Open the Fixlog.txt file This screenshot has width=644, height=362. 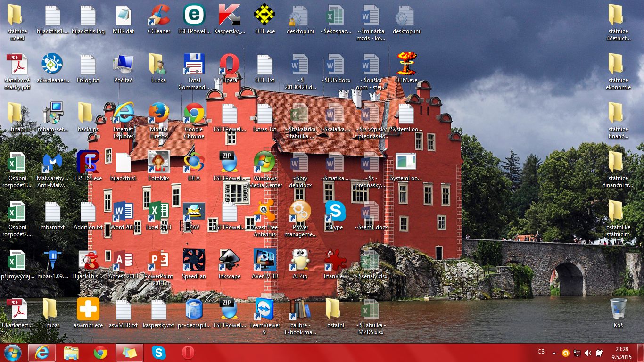pos(88,68)
